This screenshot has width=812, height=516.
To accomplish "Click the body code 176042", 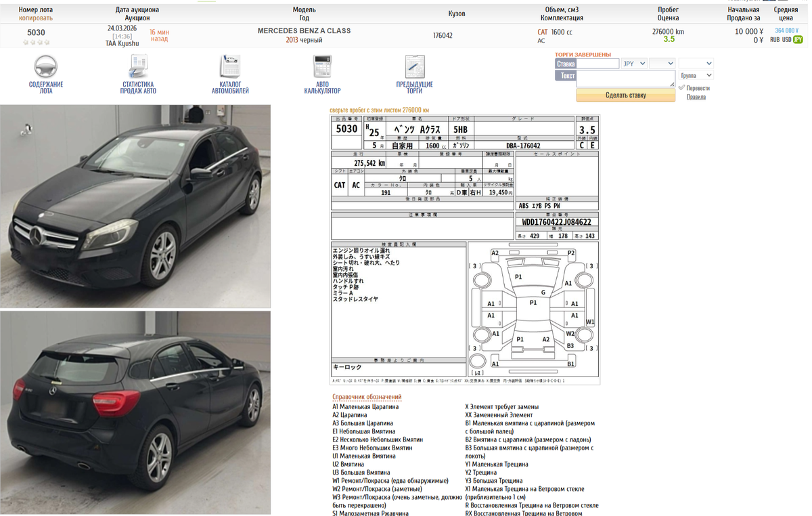I will (x=443, y=35).
